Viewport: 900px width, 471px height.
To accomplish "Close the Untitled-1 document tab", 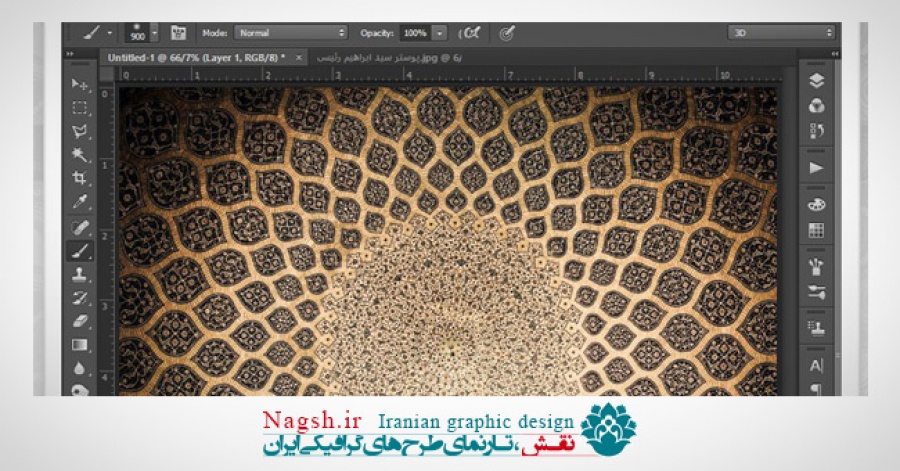I will click(x=298, y=58).
